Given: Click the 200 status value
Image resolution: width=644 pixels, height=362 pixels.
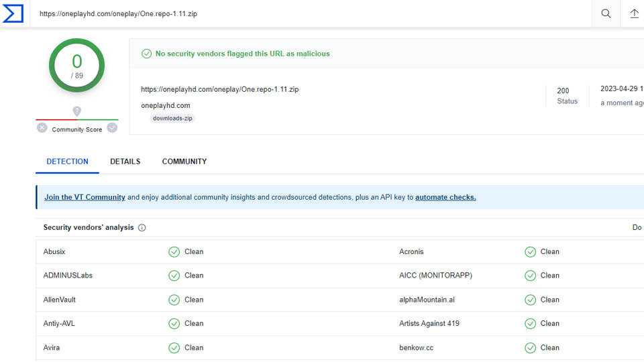Looking at the screenshot, I should point(563,90).
